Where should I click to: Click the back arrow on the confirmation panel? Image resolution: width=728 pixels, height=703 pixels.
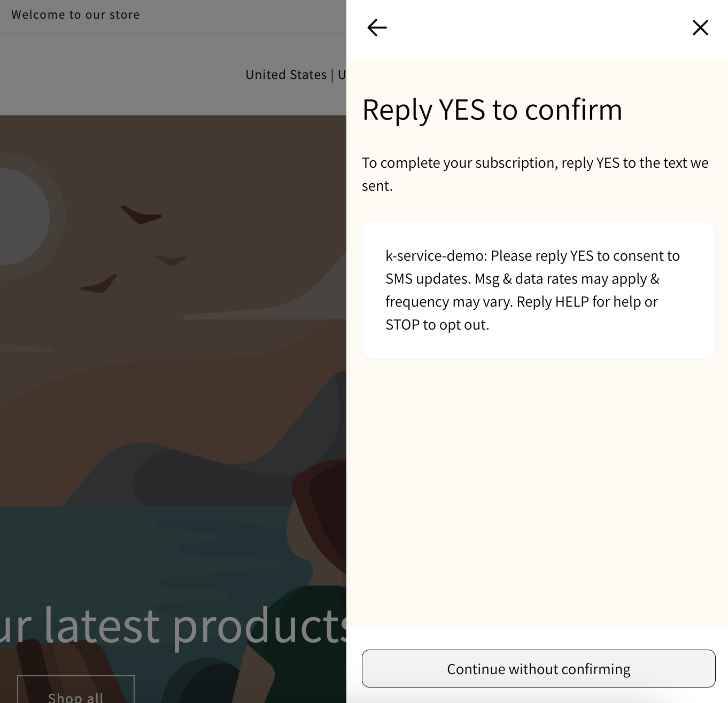pos(377,27)
